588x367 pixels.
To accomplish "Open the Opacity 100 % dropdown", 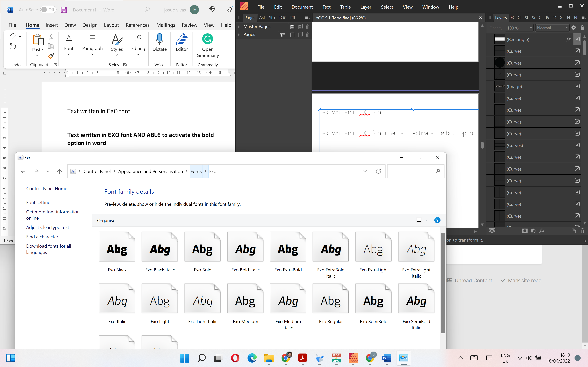I will pyautogui.click(x=519, y=28).
